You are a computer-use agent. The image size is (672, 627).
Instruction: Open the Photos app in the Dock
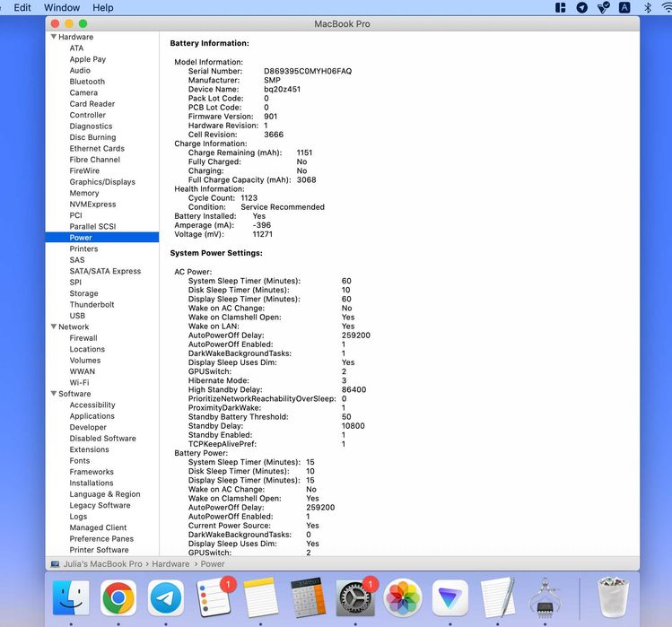point(403,597)
